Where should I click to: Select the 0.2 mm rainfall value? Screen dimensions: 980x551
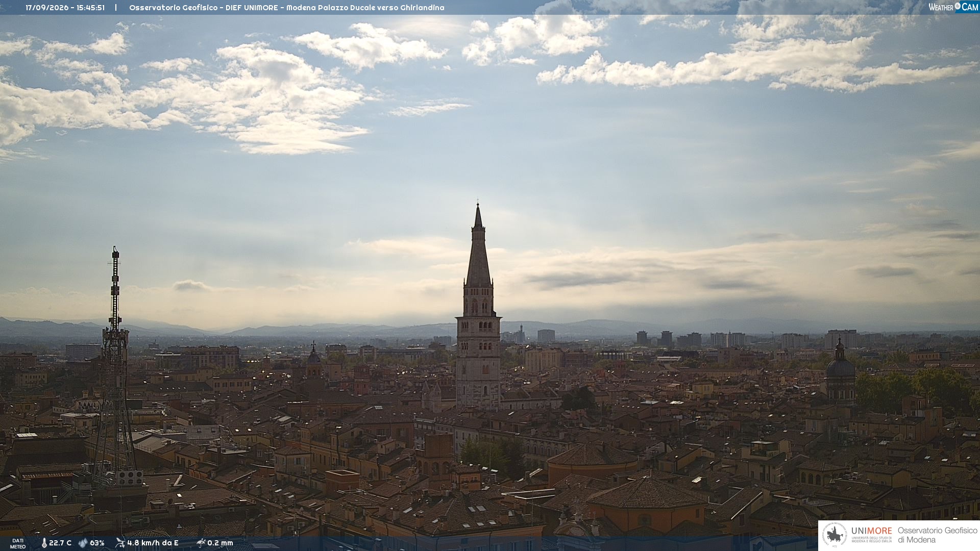click(220, 543)
